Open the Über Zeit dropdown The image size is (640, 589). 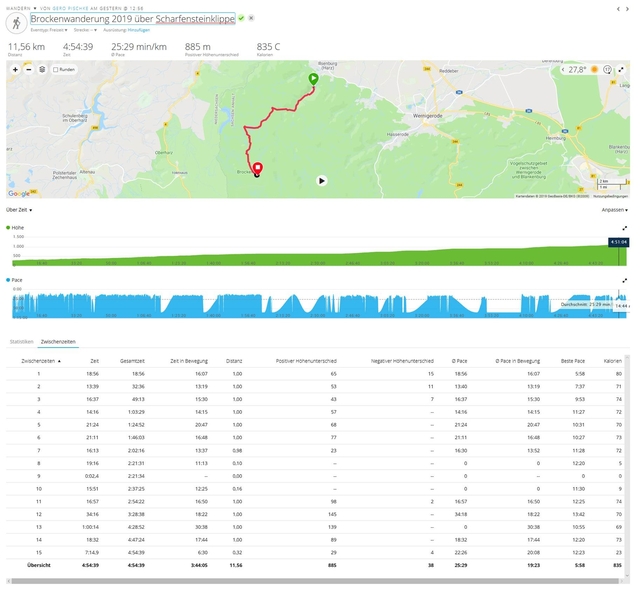(19, 210)
